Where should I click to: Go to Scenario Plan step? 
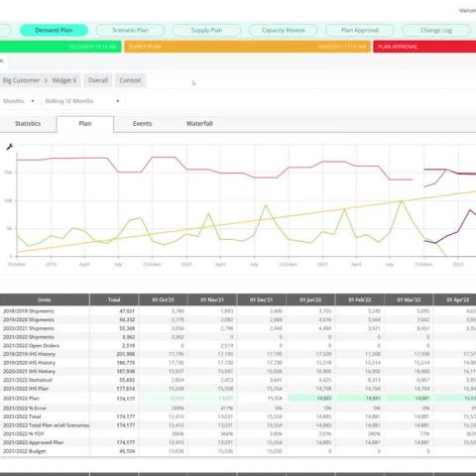[130, 30]
